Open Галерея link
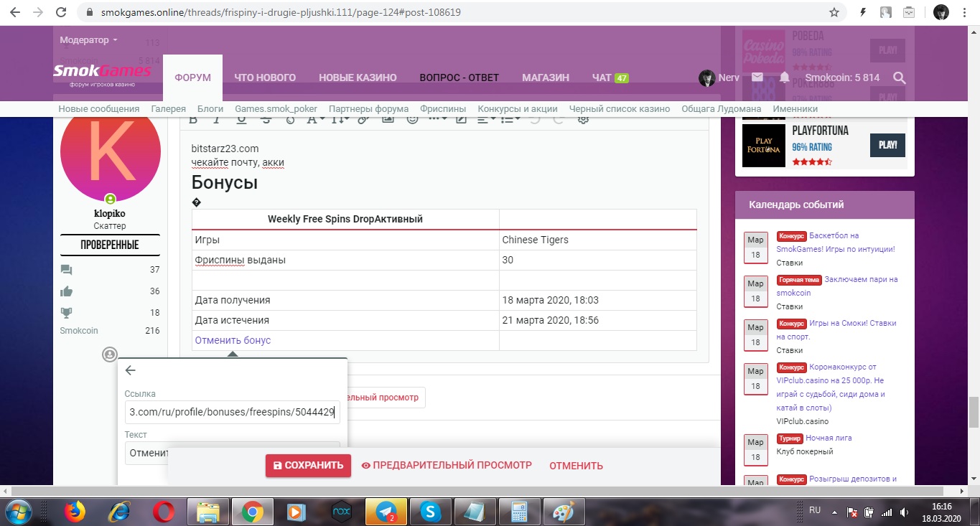Image resolution: width=980 pixels, height=526 pixels. click(169, 109)
